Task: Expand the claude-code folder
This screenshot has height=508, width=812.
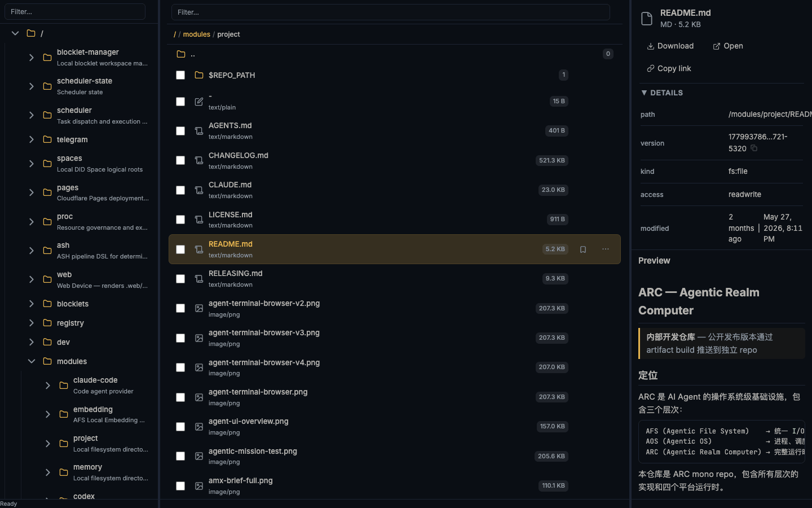Action: [48, 386]
